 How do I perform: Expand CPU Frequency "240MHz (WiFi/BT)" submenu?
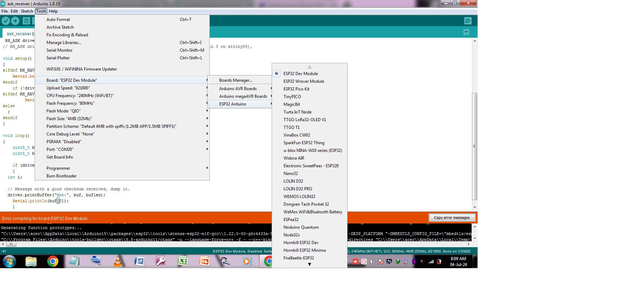coord(122,96)
